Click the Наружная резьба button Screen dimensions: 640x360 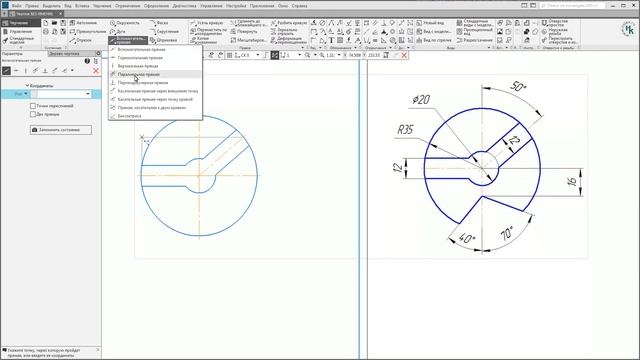pyautogui.click(x=555, y=31)
